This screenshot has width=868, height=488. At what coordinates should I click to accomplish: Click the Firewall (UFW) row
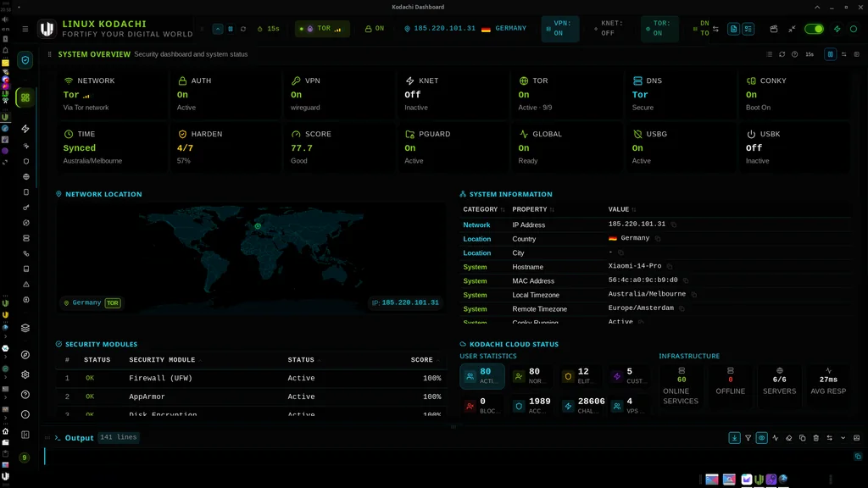(x=251, y=378)
